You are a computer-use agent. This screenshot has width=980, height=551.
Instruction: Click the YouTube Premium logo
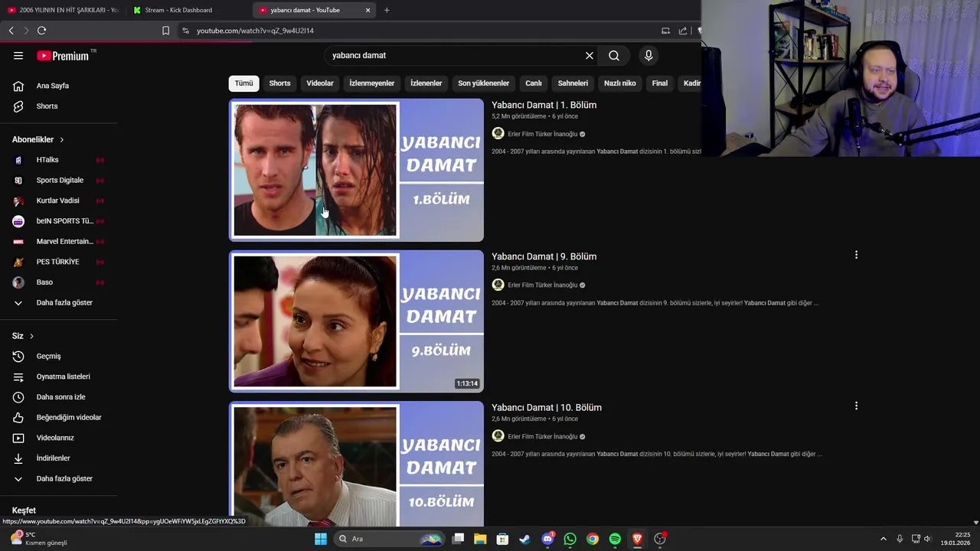click(x=63, y=56)
